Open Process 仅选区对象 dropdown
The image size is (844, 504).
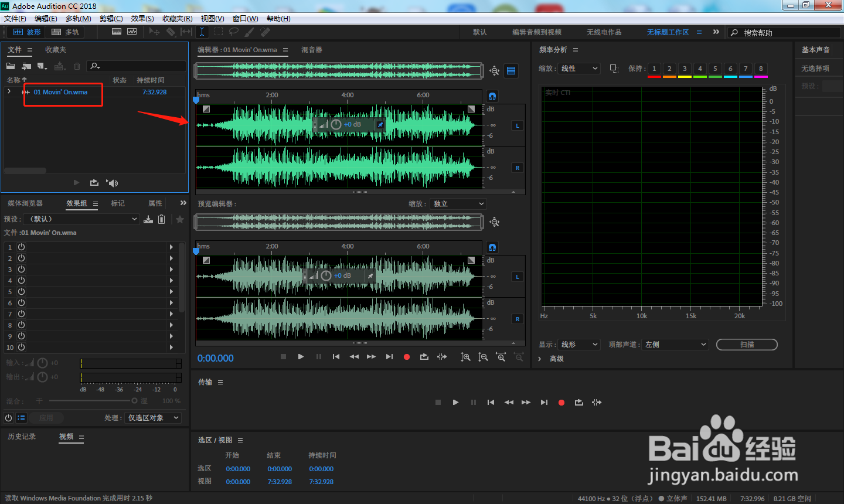154,418
